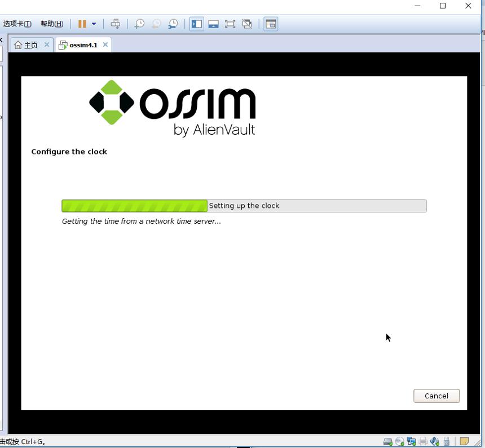Toggle the library sidebar view
Image resolution: width=485 pixels, height=448 pixels.
click(x=197, y=24)
